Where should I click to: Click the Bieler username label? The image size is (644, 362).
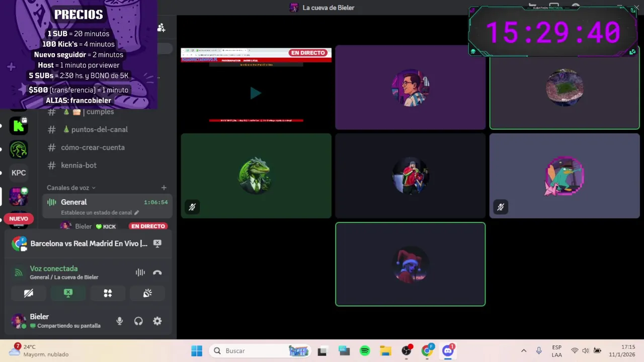[39, 317]
